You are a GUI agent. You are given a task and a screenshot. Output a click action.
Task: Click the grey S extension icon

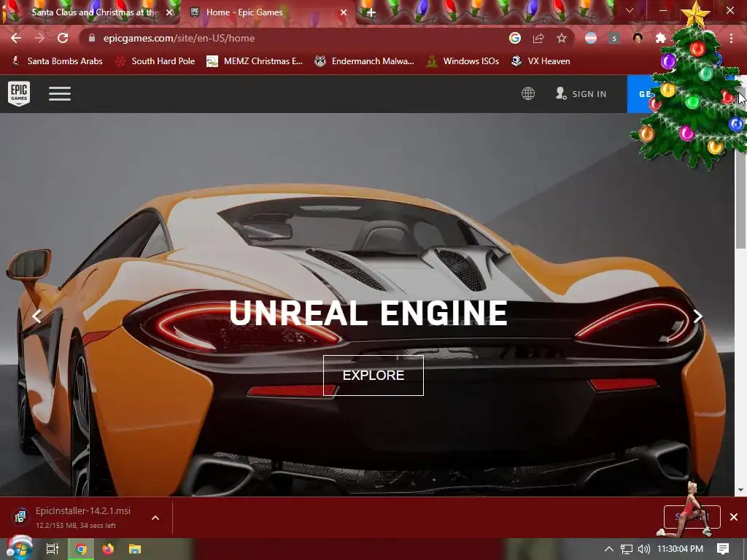click(614, 38)
